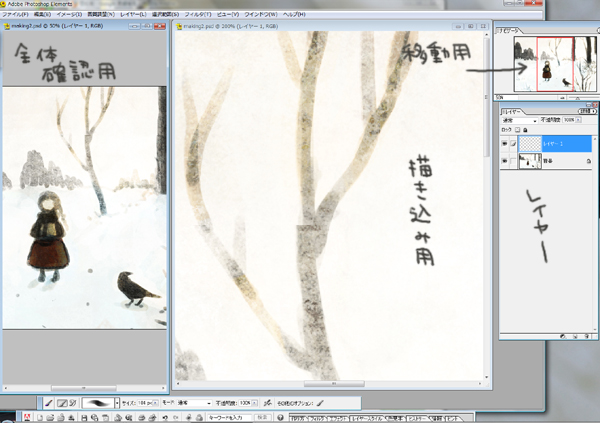
Task: Click the Open file folder icon
Action: click(50, 418)
